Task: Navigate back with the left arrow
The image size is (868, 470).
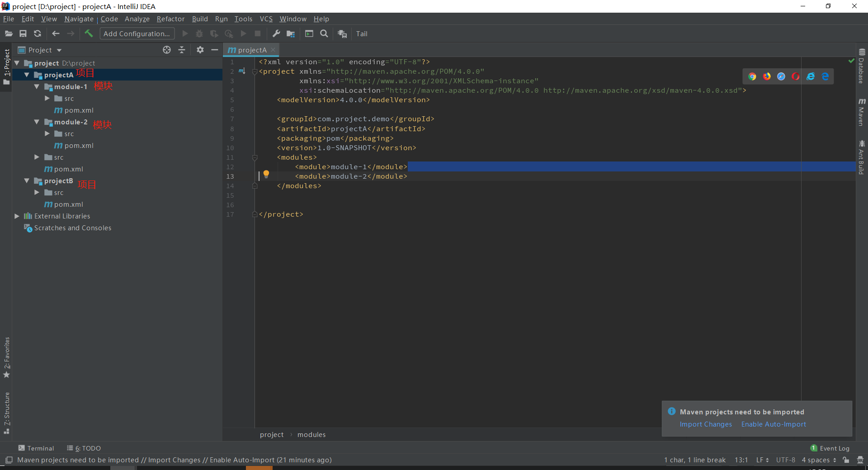Action: (x=56, y=34)
